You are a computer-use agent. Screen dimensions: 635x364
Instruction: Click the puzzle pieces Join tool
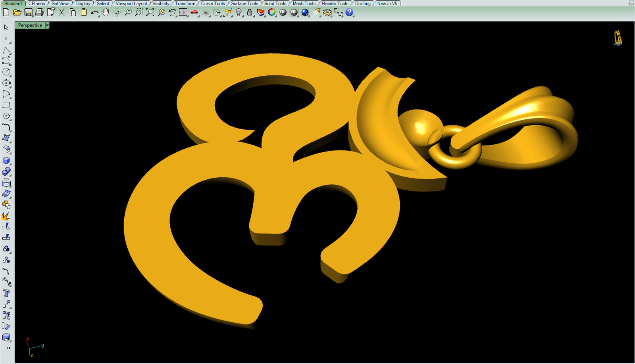(6, 205)
